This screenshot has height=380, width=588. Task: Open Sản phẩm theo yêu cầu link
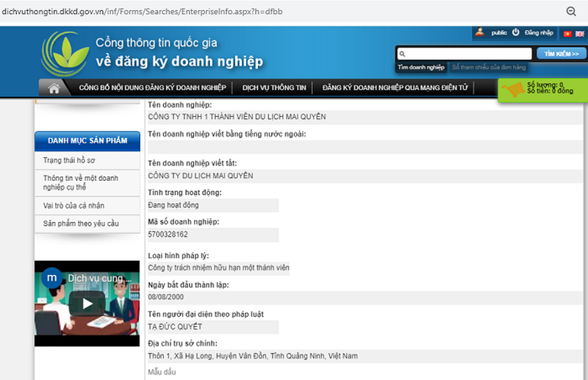click(81, 223)
